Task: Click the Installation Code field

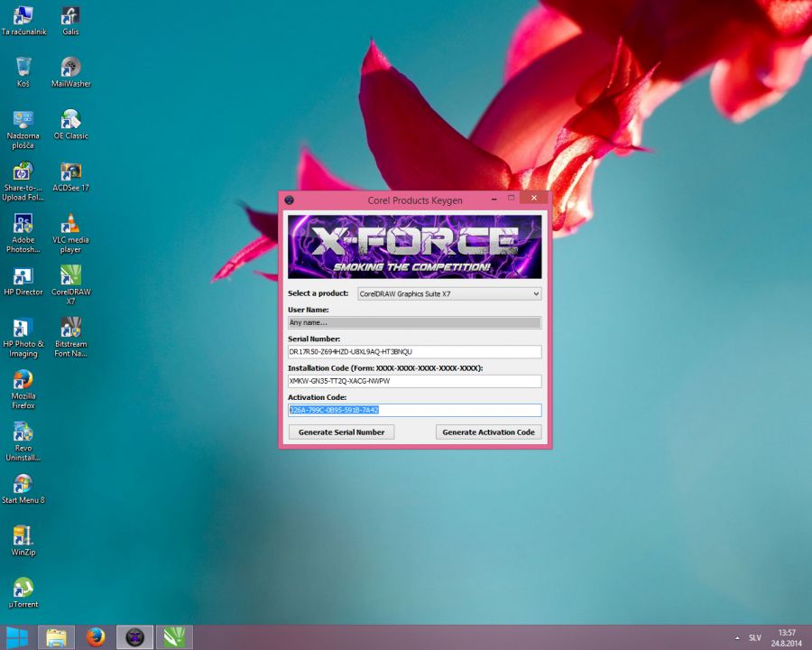Action: (x=415, y=381)
